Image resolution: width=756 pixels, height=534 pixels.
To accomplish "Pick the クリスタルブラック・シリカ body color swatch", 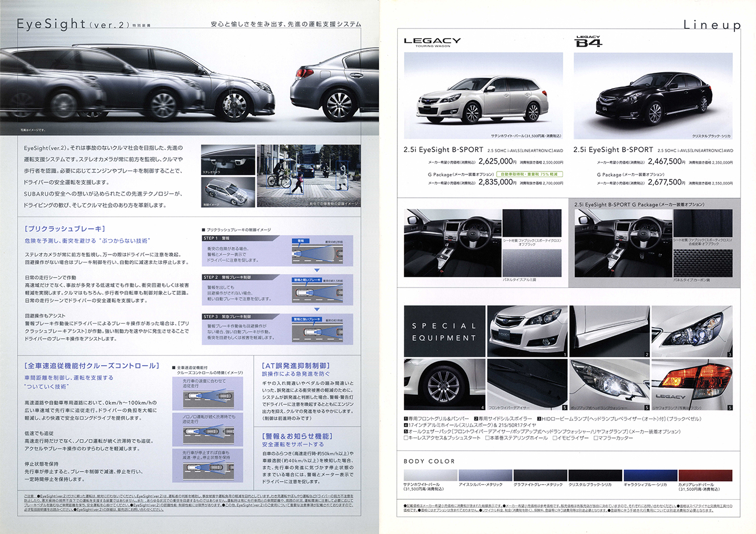I will click(595, 475).
